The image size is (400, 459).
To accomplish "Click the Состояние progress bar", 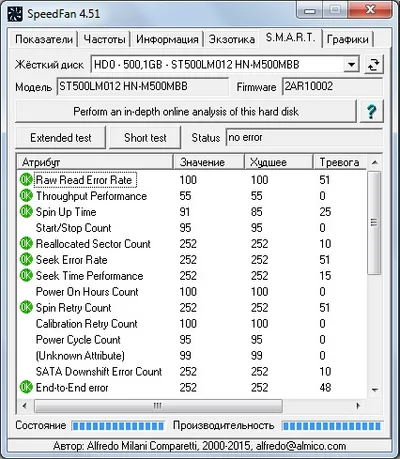I will tap(118, 426).
